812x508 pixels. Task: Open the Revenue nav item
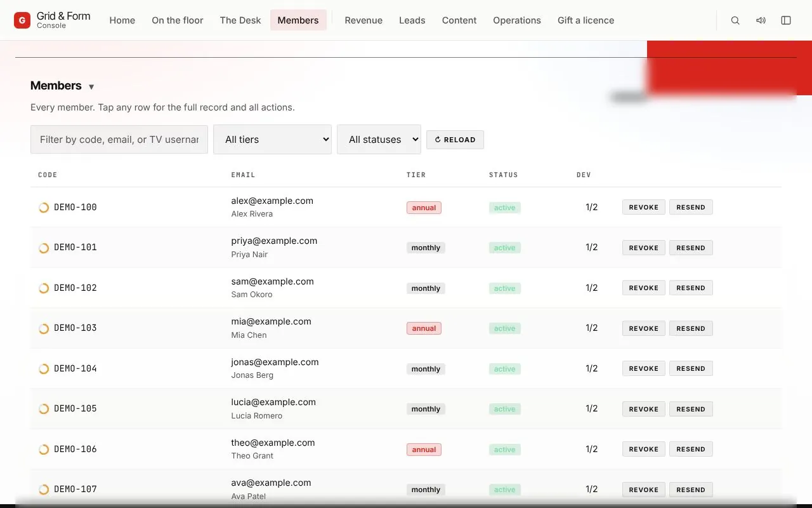[x=363, y=20]
